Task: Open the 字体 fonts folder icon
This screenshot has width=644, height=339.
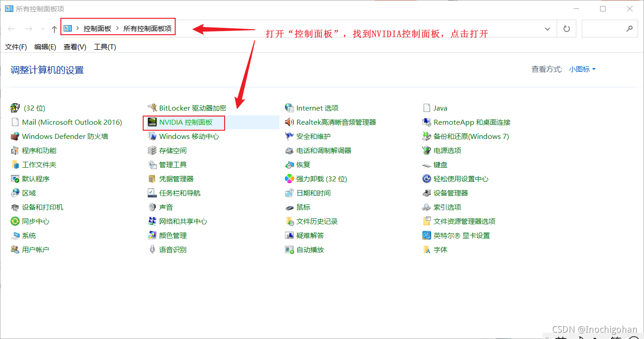Action: tap(427, 250)
